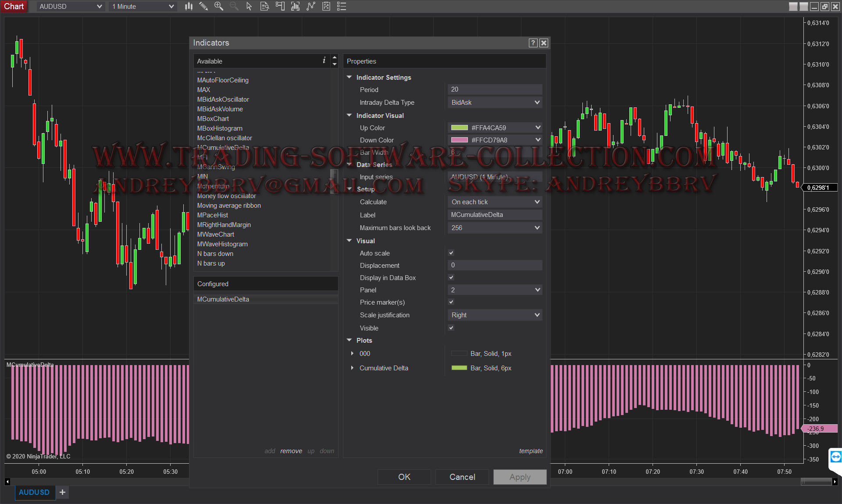
Task: Click the OK button
Action: point(404,477)
